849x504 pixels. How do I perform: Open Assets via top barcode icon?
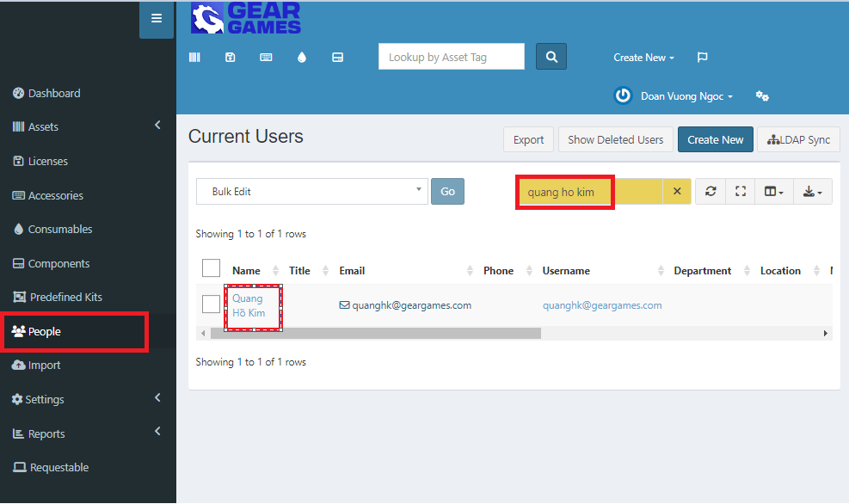pyautogui.click(x=194, y=58)
